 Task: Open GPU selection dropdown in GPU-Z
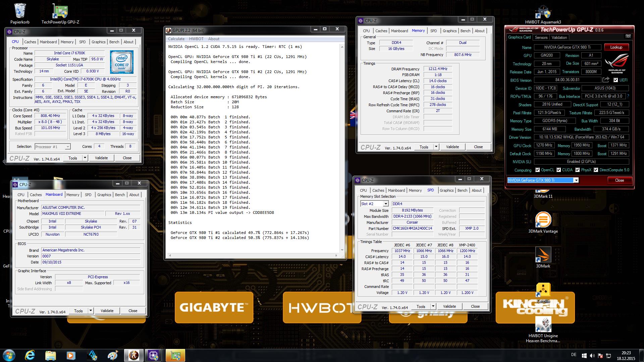(543, 180)
